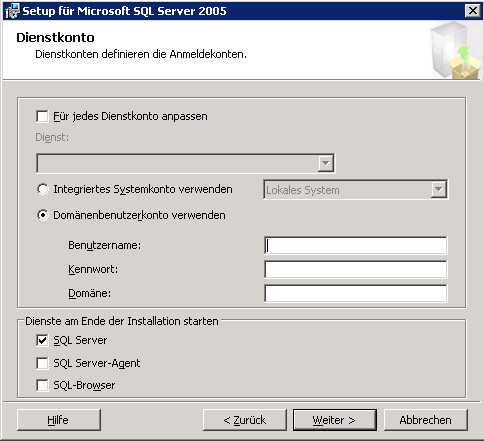
Task: Cancel setup with Abbrechen button
Action: pyautogui.click(x=426, y=420)
